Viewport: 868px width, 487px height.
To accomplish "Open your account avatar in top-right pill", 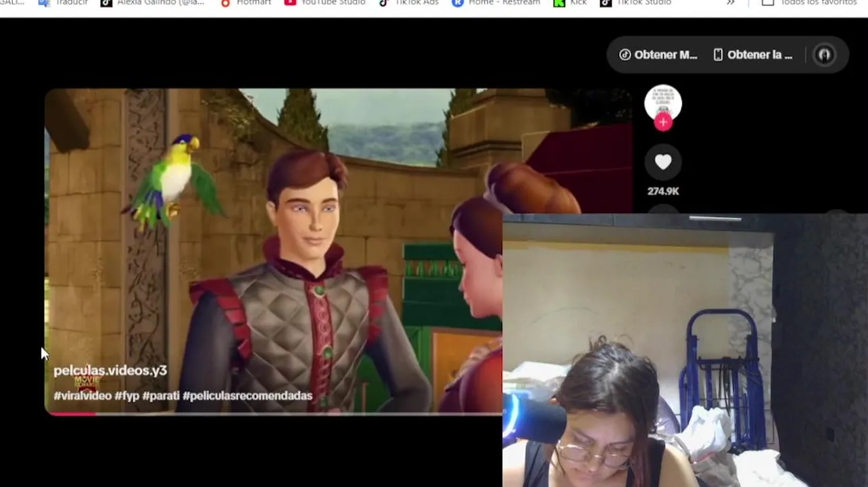I will pos(824,55).
